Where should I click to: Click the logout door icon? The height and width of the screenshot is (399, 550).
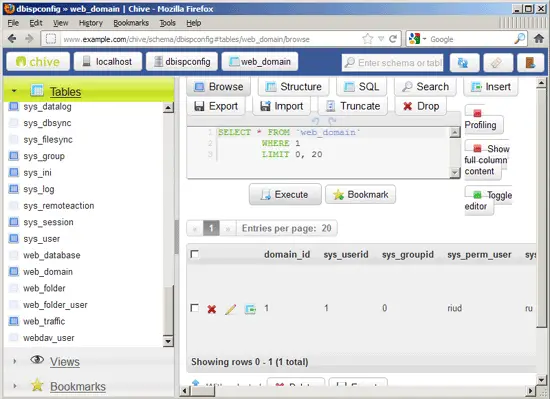click(x=530, y=63)
